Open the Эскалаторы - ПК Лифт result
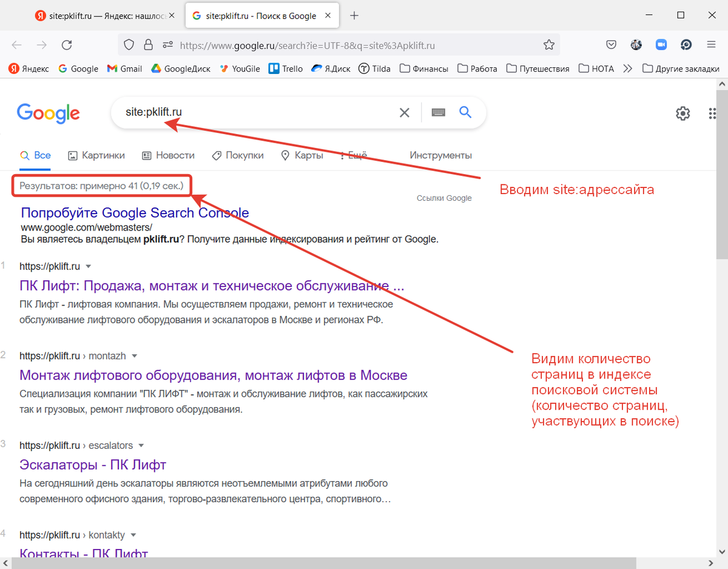The image size is (728, 569). 93,465
